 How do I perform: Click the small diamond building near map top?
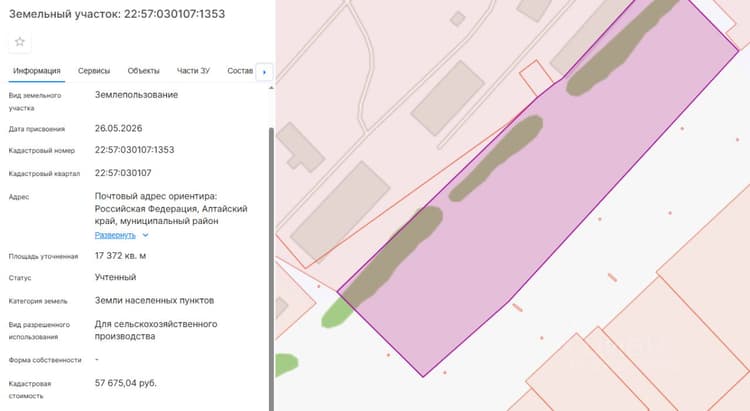458,19
